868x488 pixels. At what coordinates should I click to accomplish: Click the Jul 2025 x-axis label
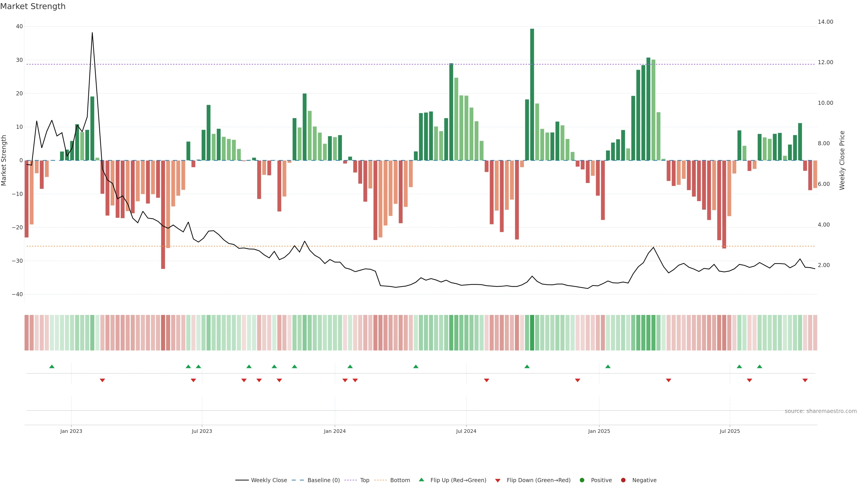(x=729, y=431)
